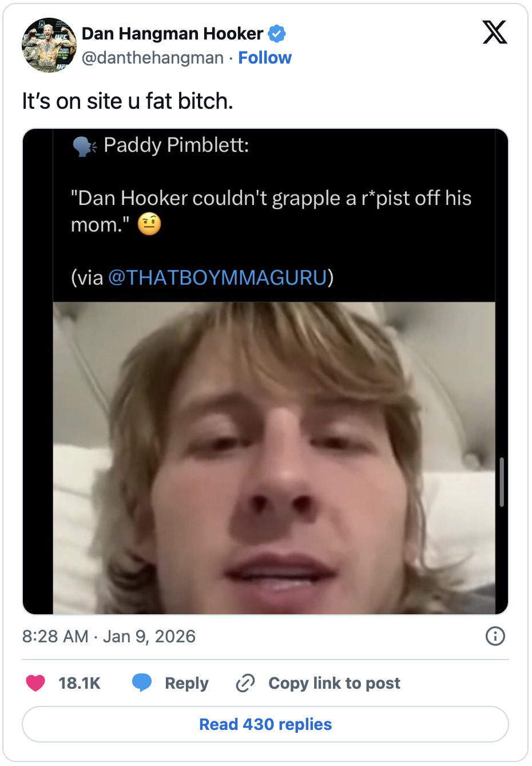Image resolution: width=532 pixels, height=766 pixels.
Task: Click the 18.1K likes count
Action: pos(80,683)
